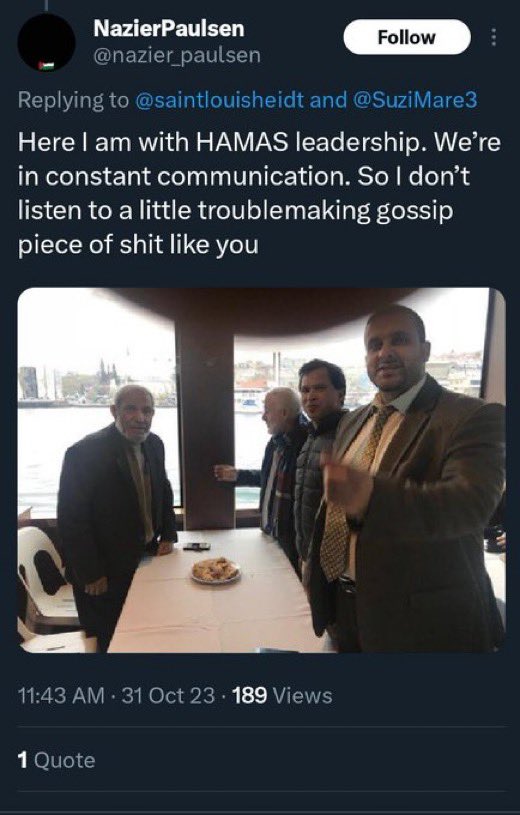Visit the @SuziMare3 mention

pyautogui.click(x=414, y=100)
